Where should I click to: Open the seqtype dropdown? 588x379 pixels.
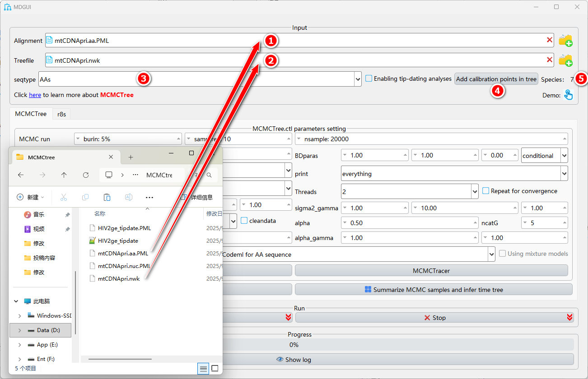pos(358,79)
